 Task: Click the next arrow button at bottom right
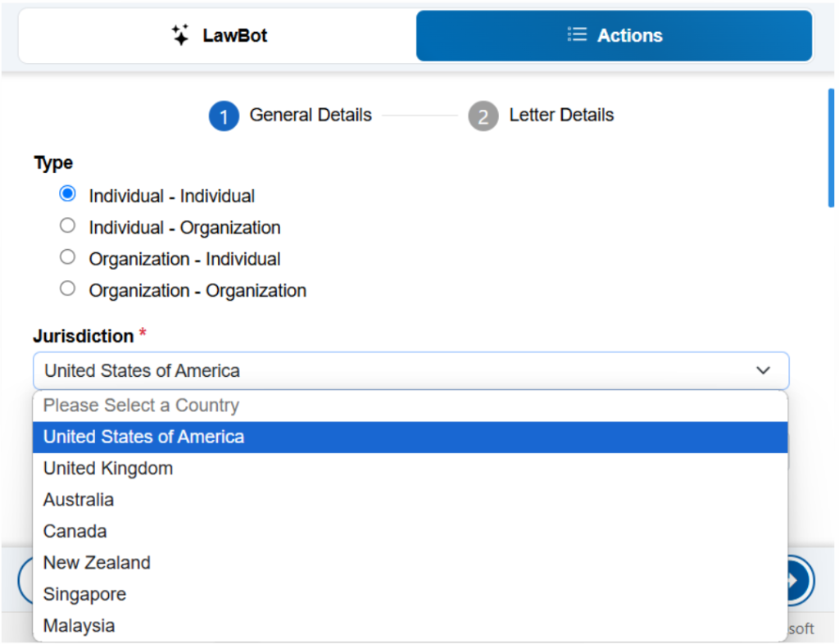coord(800,581)
